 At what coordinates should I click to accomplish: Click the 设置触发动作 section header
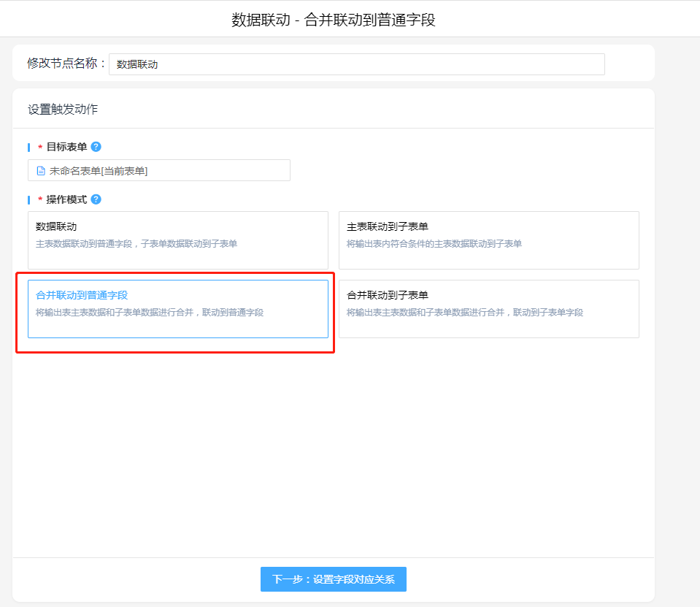pyautogui.click(x=63, y=110)
